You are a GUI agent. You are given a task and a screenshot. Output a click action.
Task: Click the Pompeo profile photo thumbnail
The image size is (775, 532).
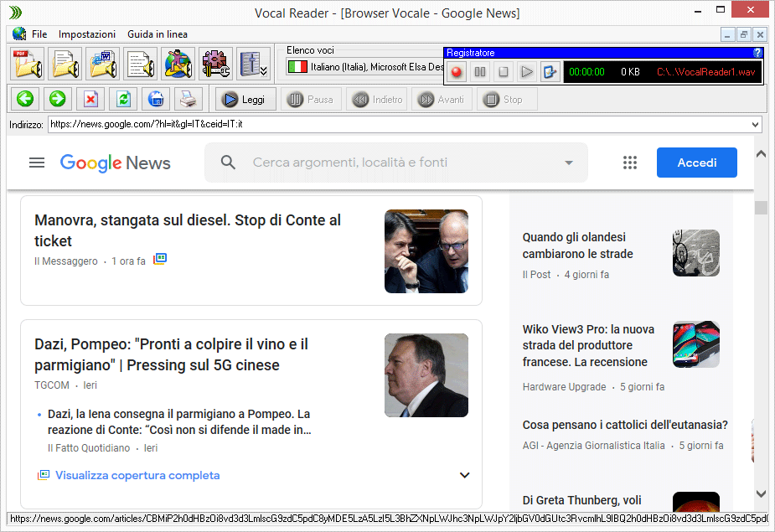point(426,375)
